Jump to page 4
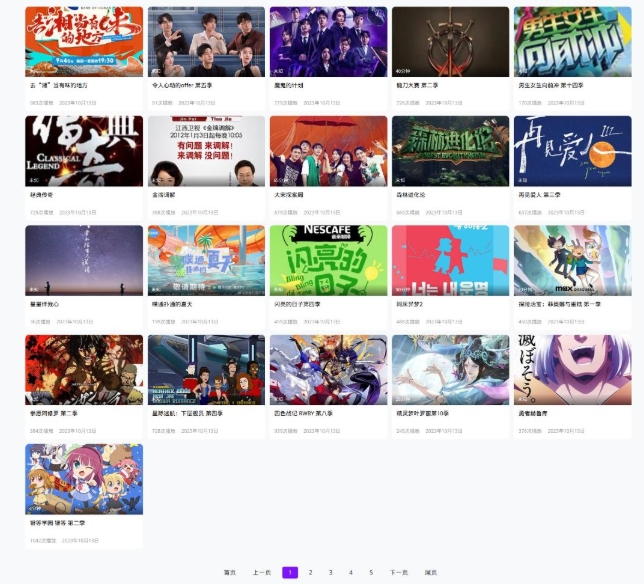 (350, 573)
